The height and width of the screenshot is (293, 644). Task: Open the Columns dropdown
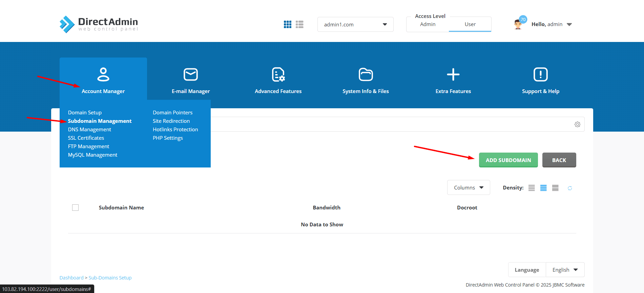coord(468,187)
